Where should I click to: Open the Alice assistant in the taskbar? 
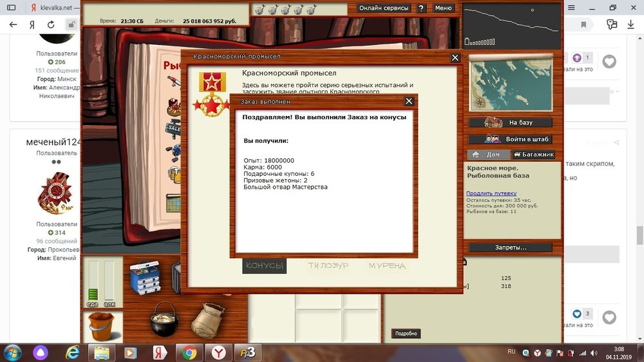point(40,352)
